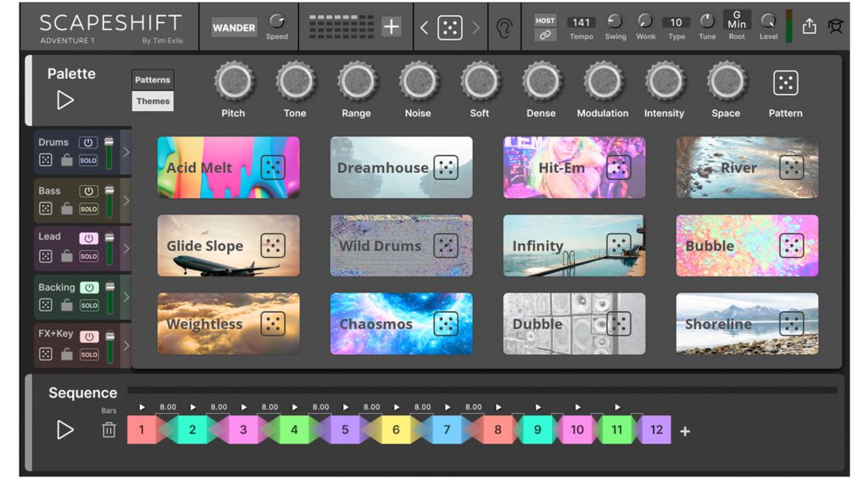The image size is (868, 479).
Task: Click the lock icon on the Bass track
Action: [67, 209]
